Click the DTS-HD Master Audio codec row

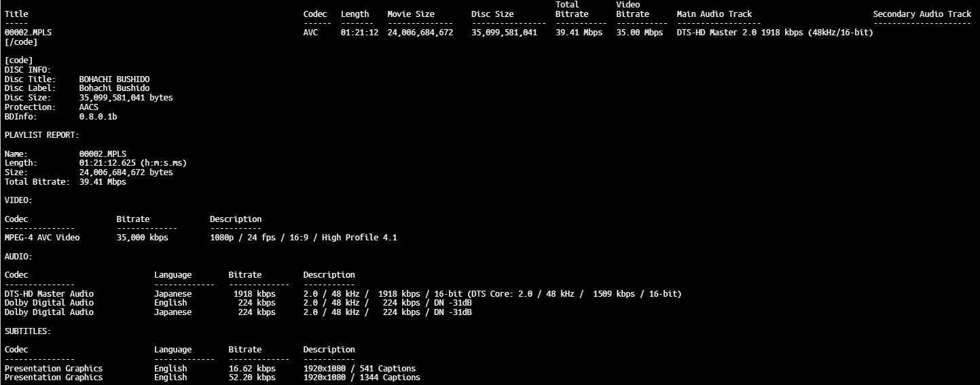pyautogui.click(x=49, y=294)
